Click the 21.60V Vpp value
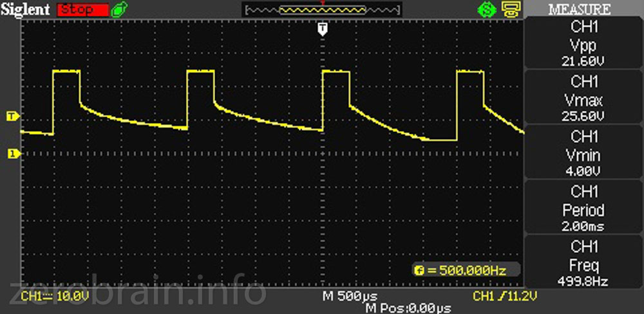 tap(583, 62)
